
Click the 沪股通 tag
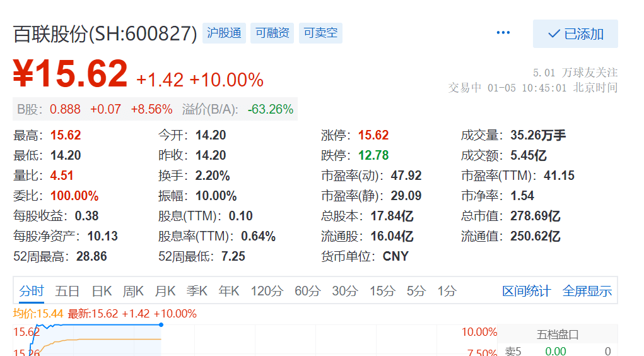pyautogui.click(x=225, y=33)
